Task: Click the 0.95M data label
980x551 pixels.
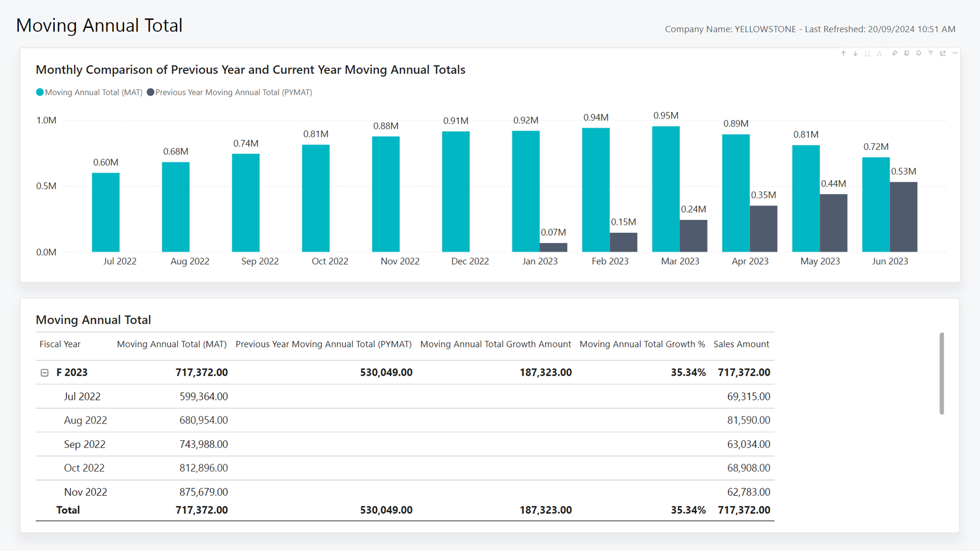Action: coord(666,116)
